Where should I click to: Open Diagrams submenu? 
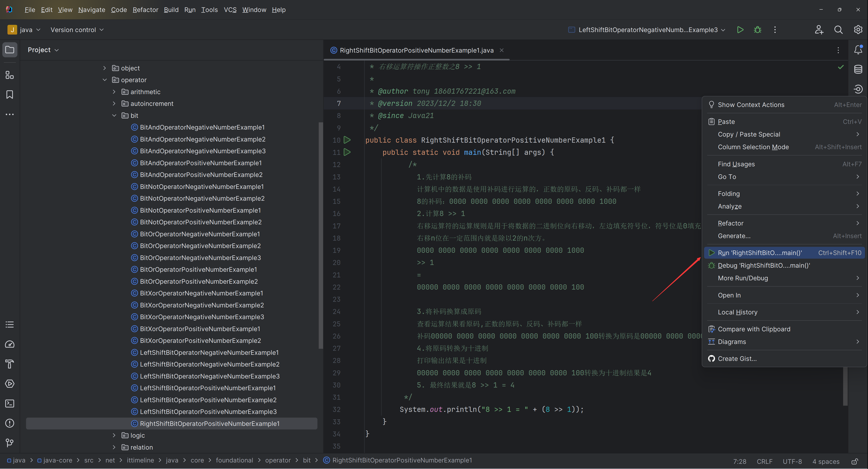(x=785, y=342)
